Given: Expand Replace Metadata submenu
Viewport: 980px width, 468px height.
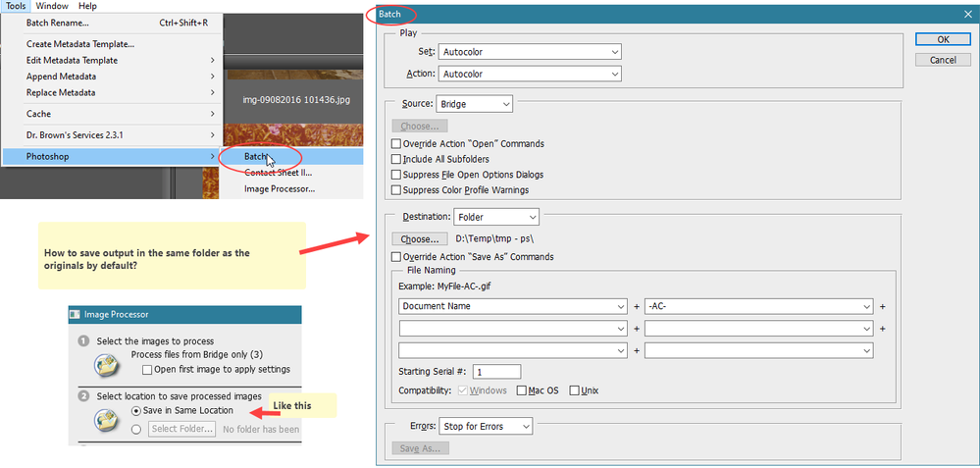Looking at the screenshot, I should (112, 92).
